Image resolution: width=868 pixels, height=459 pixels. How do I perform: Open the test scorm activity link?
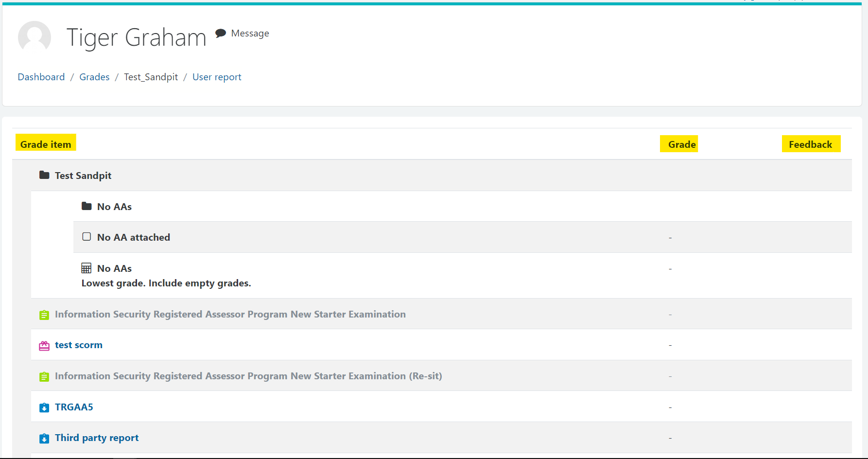click(x=79, y=345)
